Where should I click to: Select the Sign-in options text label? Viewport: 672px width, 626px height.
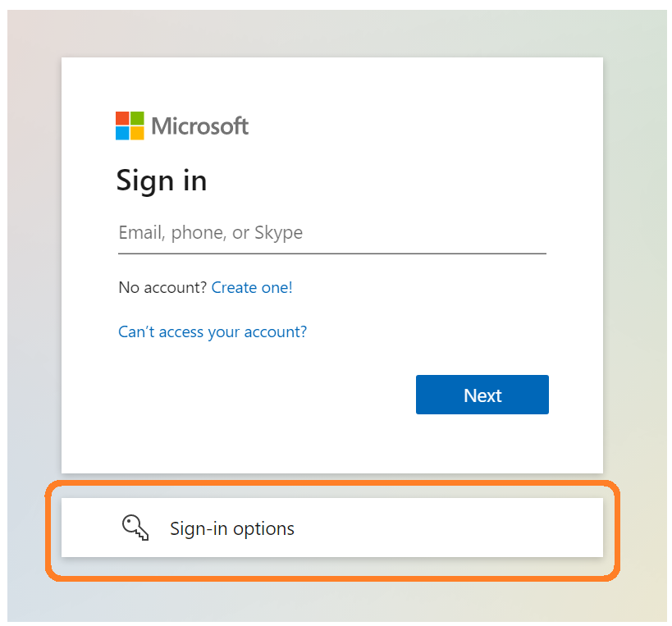[x=231, y=528]
